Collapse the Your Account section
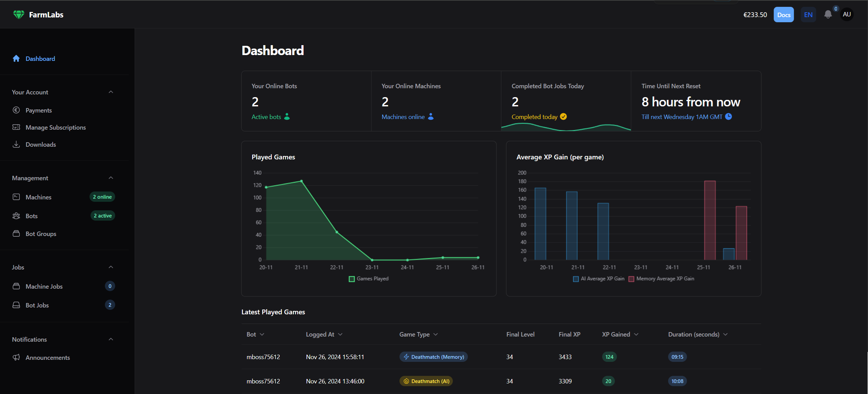The height and width of the screenshot is (394, 868). coord(111,92)
